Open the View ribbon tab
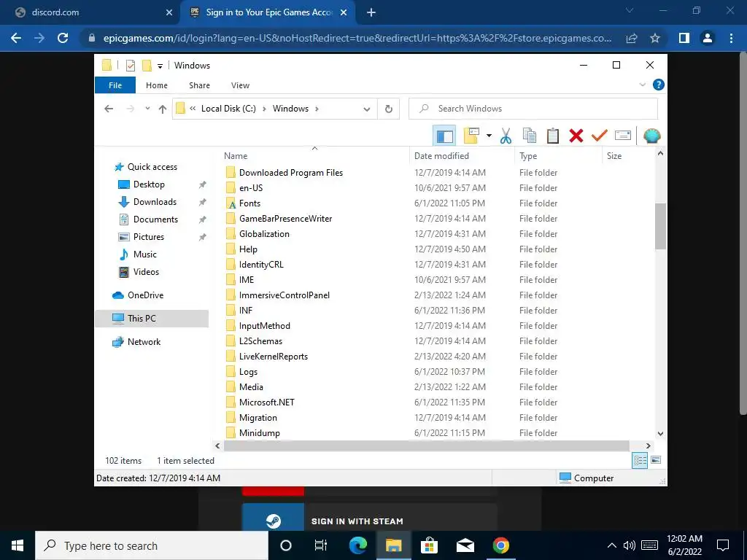This screenshot has height=560, width=747. click(240, 85)
